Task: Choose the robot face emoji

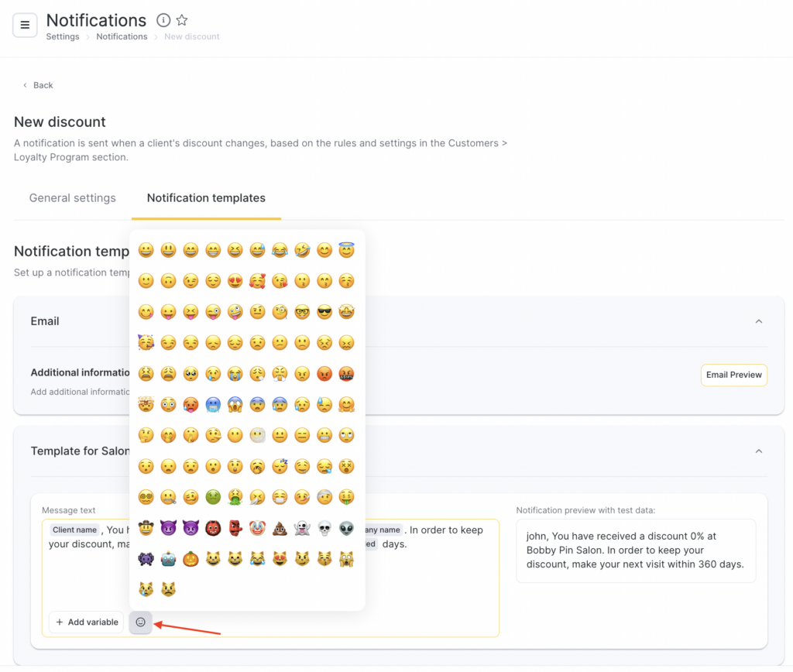Action: pyautogui.click(x=168, y=559)
